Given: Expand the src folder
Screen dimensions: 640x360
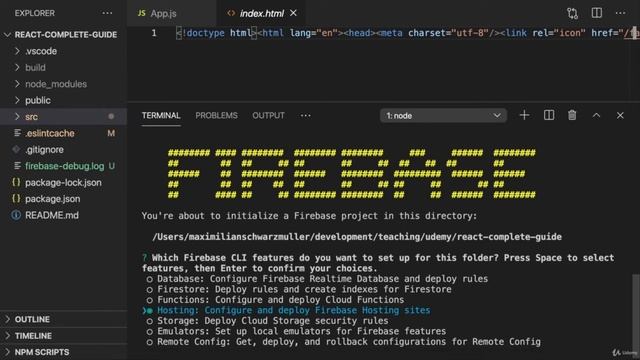Looking at the screenshot, I should click(17, 116).
